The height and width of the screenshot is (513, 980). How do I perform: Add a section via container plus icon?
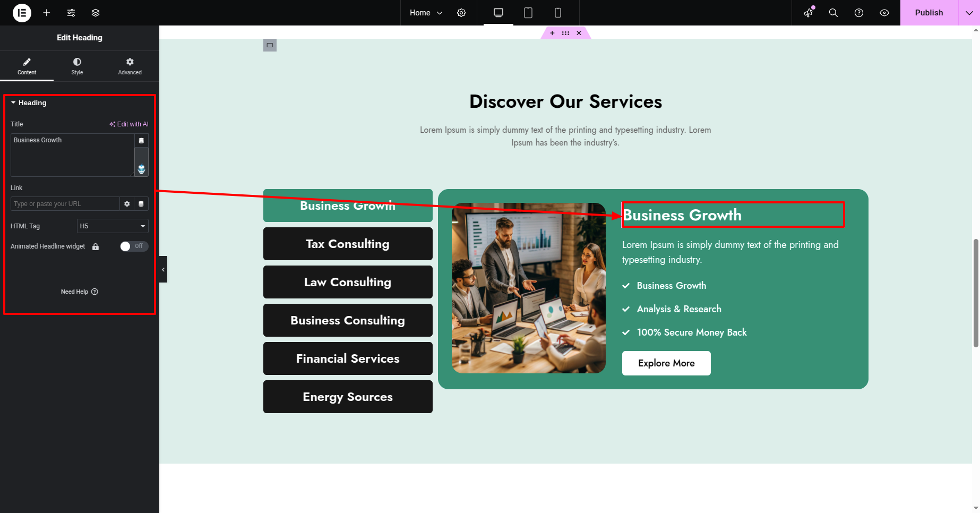coord(552,33)
